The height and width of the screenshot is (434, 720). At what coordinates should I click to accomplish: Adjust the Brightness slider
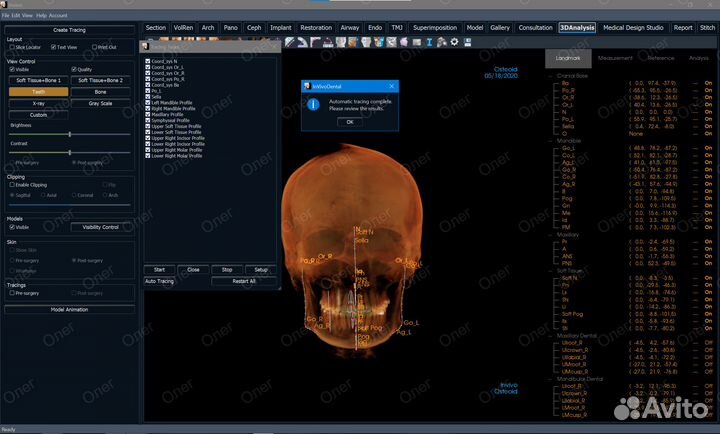pos(70,134)
